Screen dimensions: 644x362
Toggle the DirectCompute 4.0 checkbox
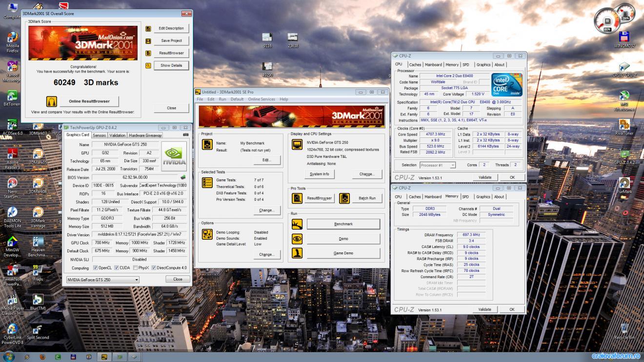pos(153,267)
